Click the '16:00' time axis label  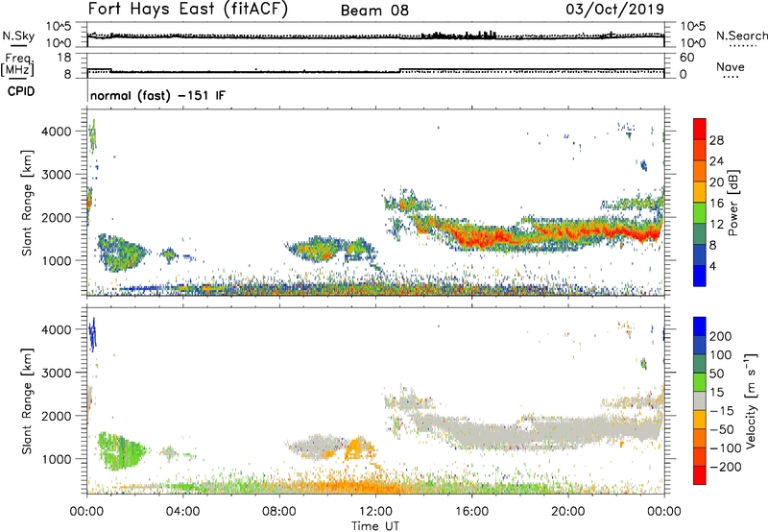click(x=471, y=512)
